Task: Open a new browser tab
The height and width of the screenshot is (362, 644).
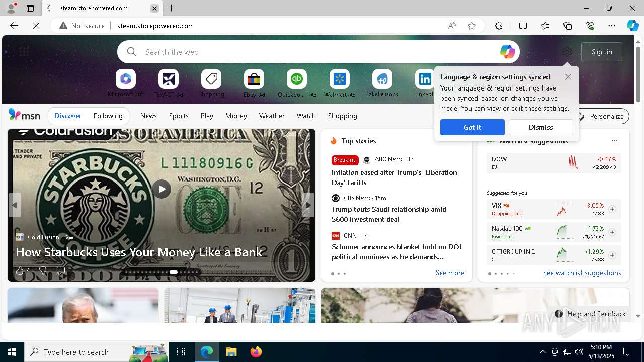Action: pyautogui.click(x=172, y=8)
